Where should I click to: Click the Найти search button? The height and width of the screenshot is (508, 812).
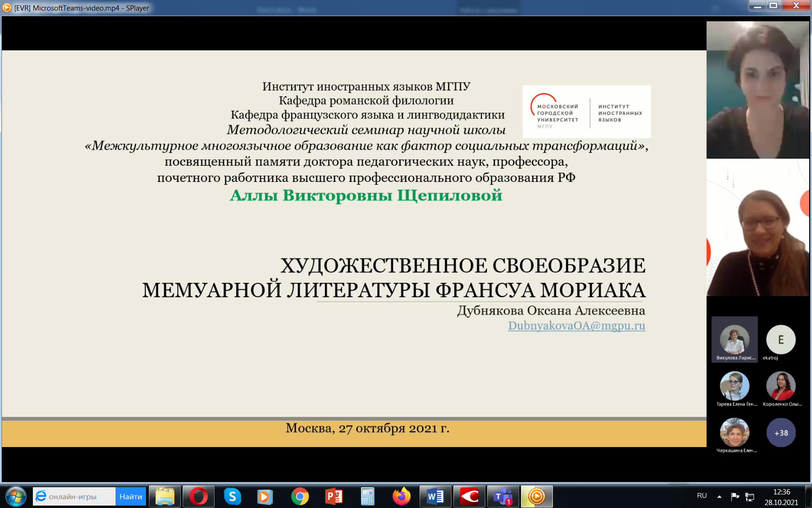(130, 496)
